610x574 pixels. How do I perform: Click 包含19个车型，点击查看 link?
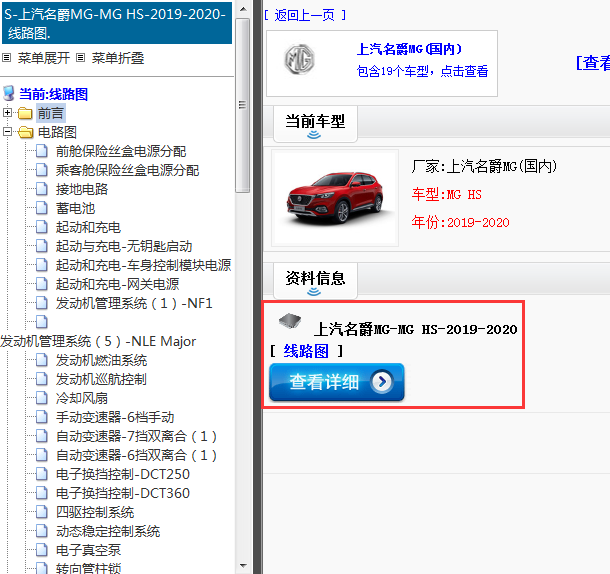422,71
